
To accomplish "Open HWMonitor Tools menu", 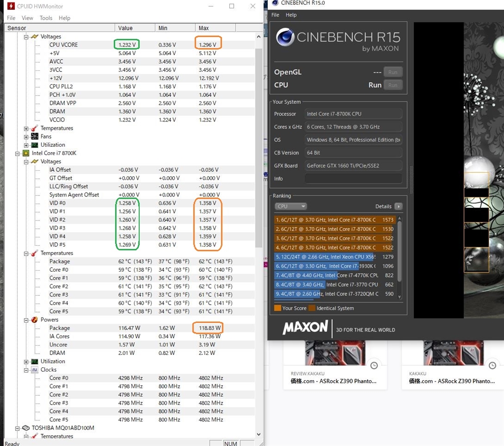I will (x=46, y=18).
